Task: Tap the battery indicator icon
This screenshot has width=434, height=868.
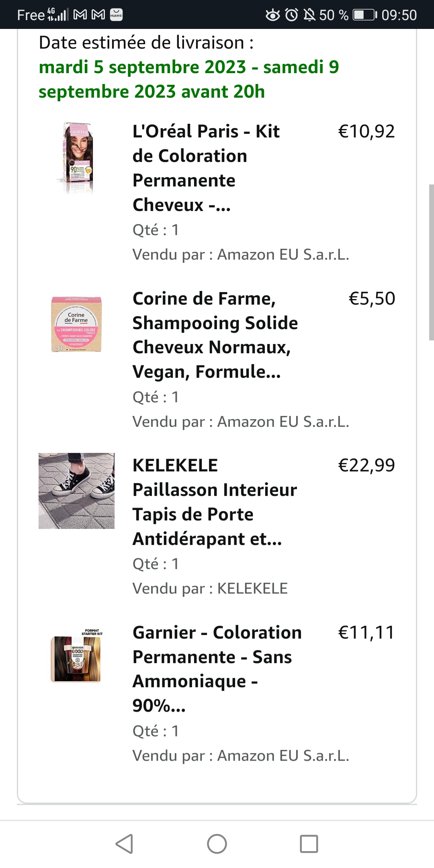Action: (364, 15)
